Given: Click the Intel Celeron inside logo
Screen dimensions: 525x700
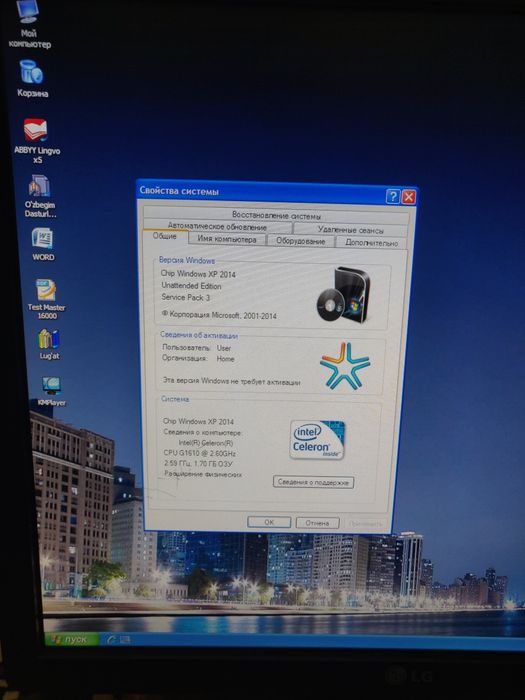Looking at the screenshot, I should 317,439.
